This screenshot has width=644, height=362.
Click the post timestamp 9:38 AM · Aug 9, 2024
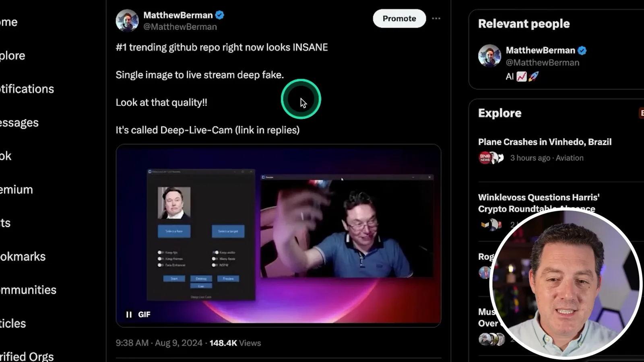tap(159, 343)
